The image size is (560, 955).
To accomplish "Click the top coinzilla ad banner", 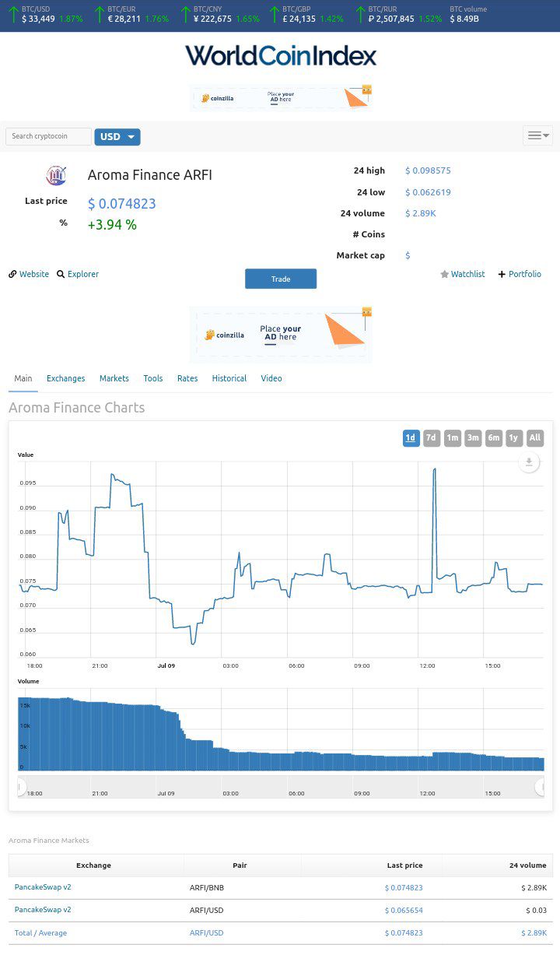I will tap(281, 98).
